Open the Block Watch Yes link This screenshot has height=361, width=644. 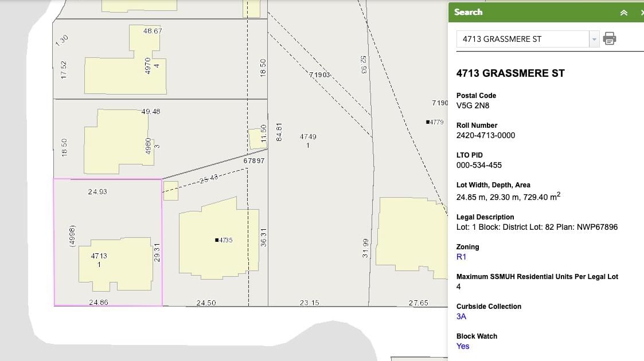point(463,346)
